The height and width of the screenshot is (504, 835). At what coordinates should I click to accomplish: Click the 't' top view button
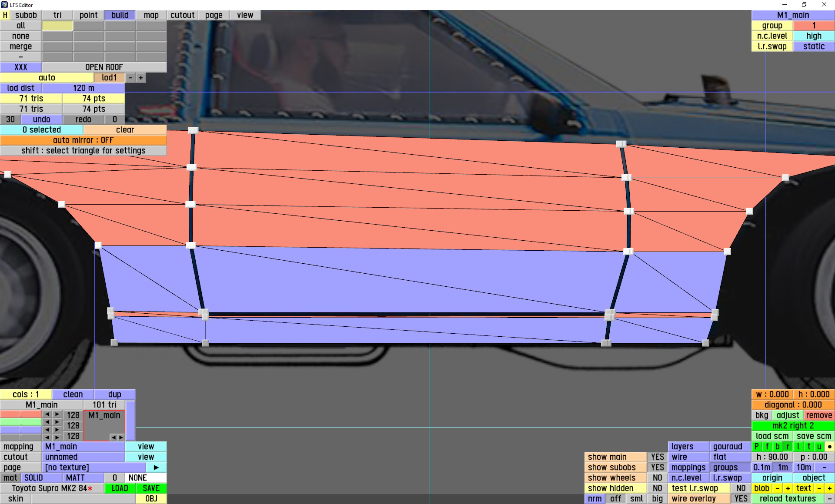(808, 446)
